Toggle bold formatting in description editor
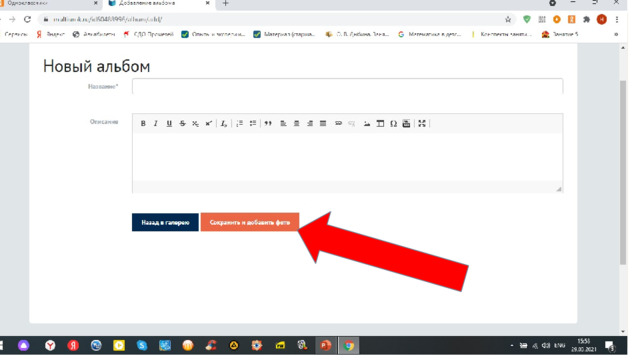 point(143,123)
